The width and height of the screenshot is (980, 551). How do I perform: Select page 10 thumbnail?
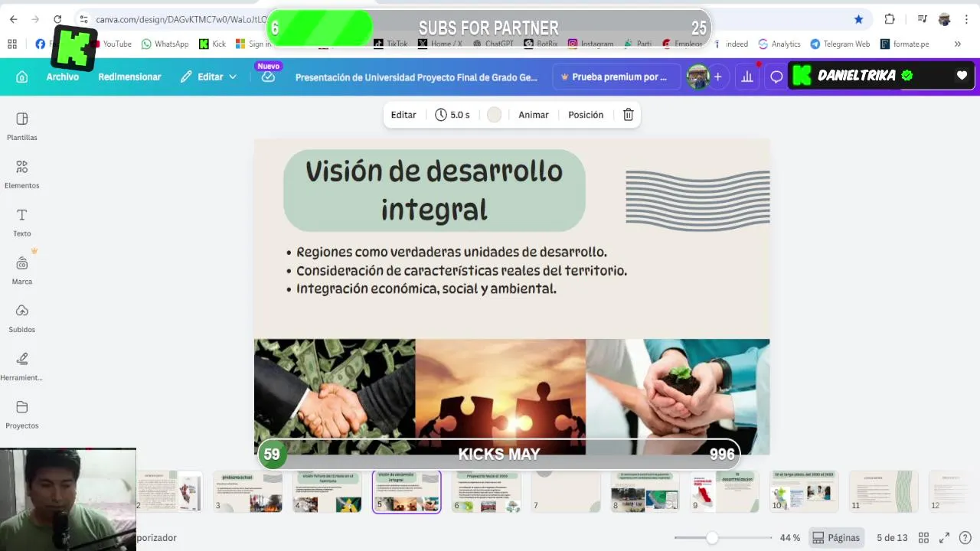[x=804, y=491]
